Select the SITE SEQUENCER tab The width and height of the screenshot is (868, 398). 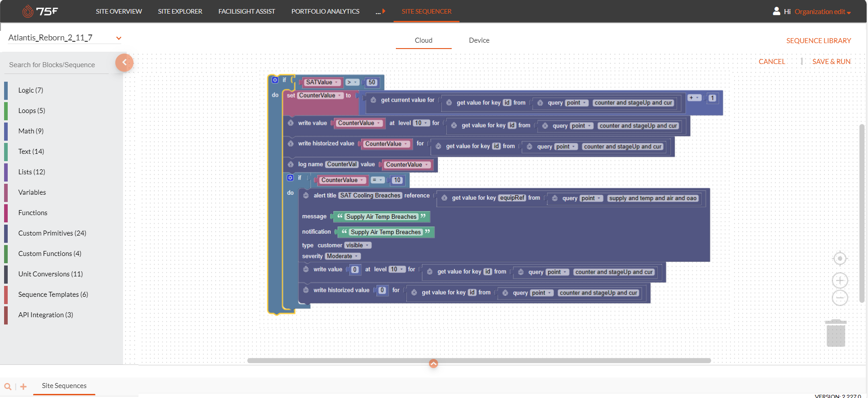click(x=426, y=11)
